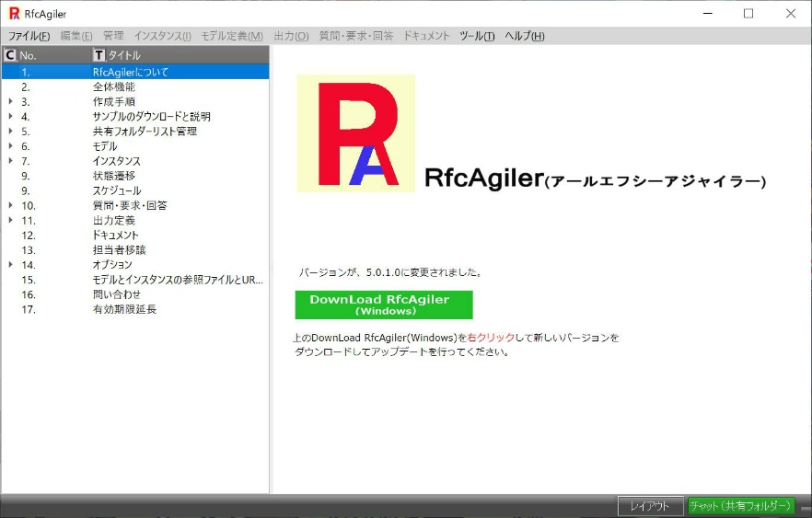Open the モデル定義(M) menu

click(x=232, y=36)
